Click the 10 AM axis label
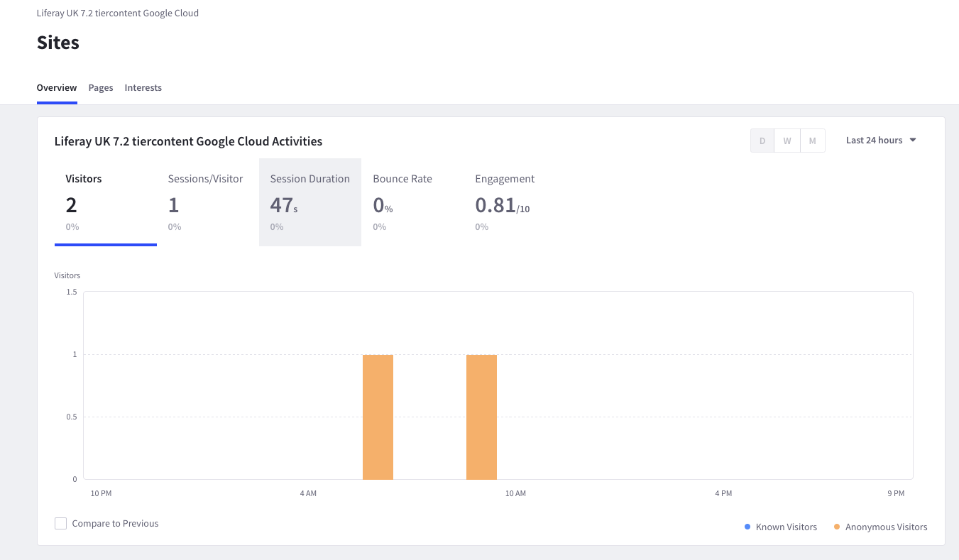The height and width of the screenshot is (560, 959). [x=515, y=493]
